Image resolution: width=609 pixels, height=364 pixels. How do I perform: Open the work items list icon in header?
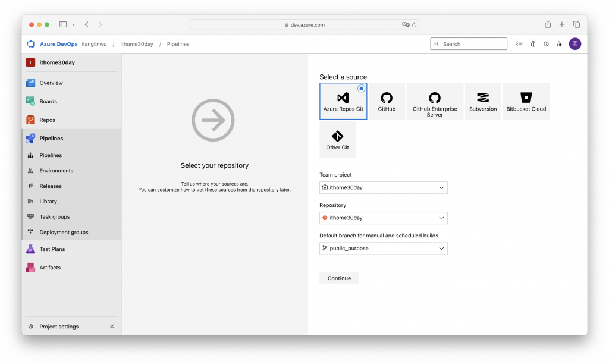(519, 44)
